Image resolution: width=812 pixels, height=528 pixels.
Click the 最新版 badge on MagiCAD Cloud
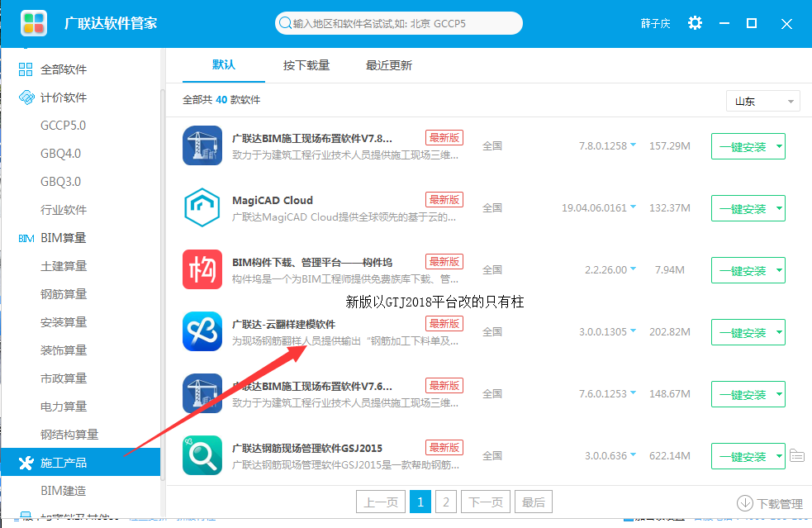(444, 199)
